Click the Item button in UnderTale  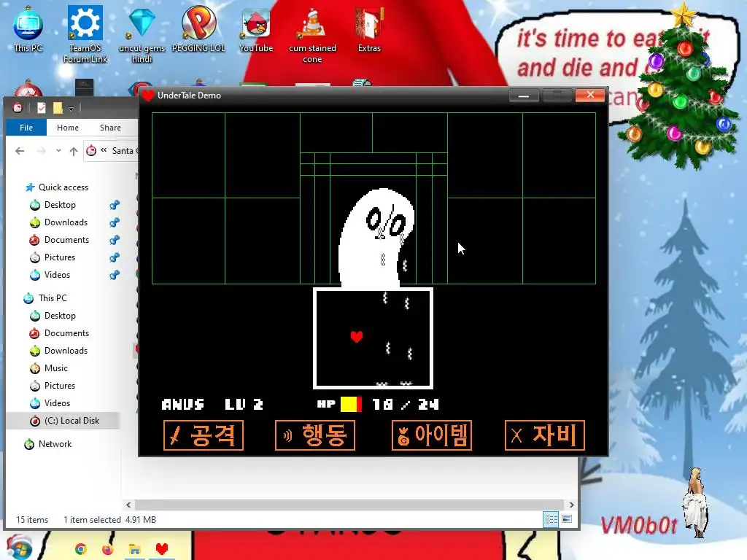coord(432,435)
